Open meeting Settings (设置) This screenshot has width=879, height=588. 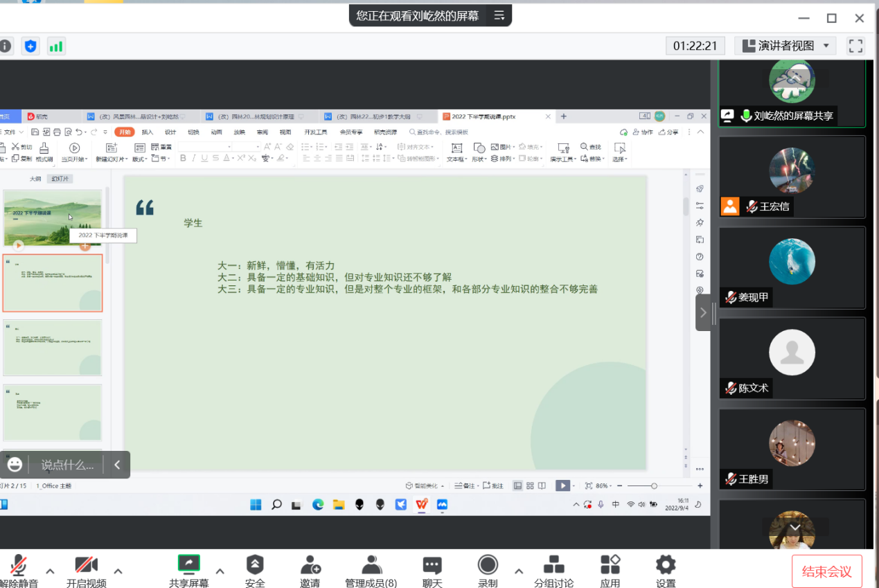tap(666, 571)
